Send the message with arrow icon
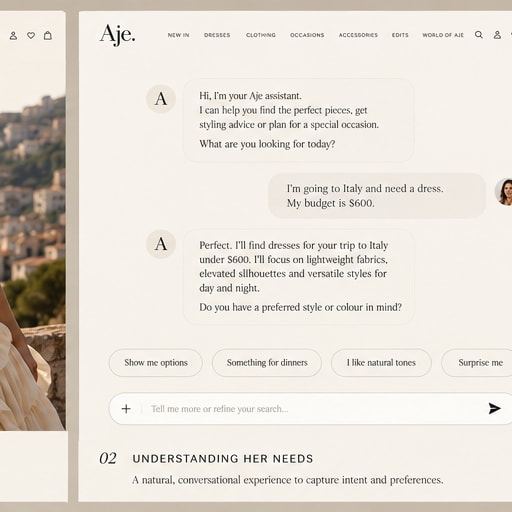512x512 pixels. 494,408
